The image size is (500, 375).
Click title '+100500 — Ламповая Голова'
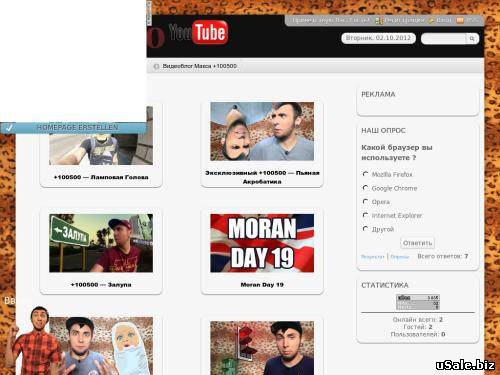101,177
